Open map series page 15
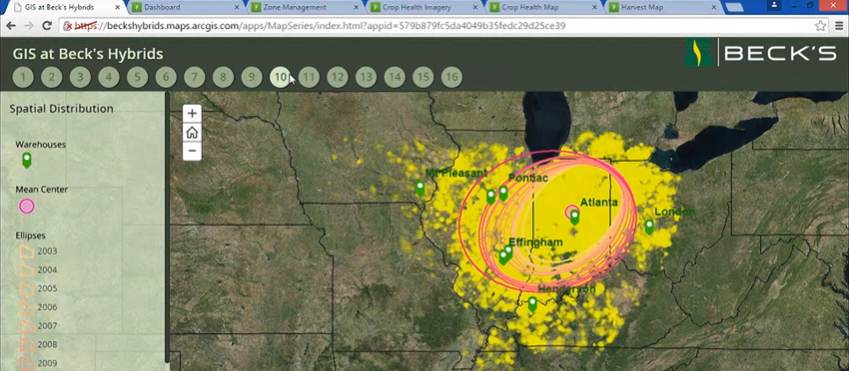The image size is (849, 371). pos(423,77)
